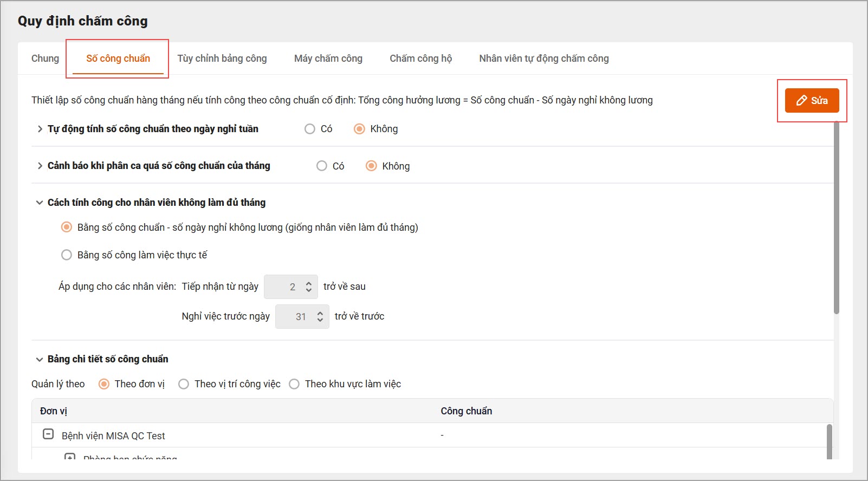The image size is (868, 481).
Task: Click the Sửa edit button
Action: pyautogui.click(x=812, y=101)
